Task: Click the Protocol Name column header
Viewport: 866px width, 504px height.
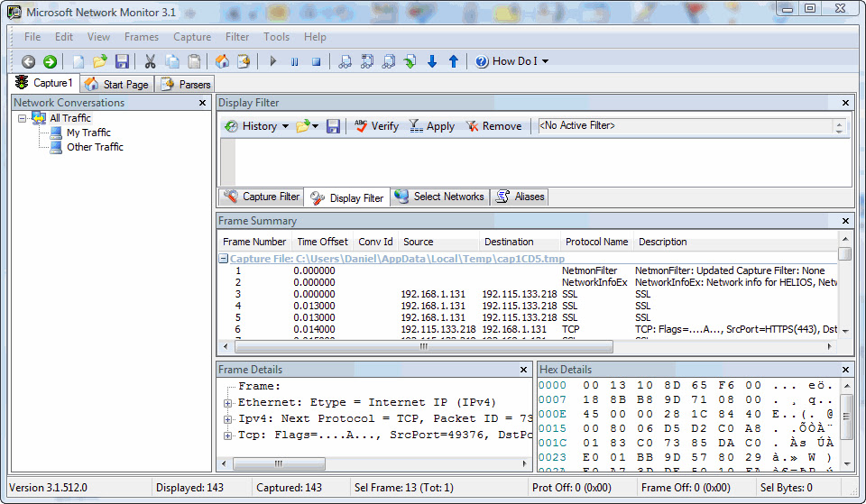Action: pos(596,242)
